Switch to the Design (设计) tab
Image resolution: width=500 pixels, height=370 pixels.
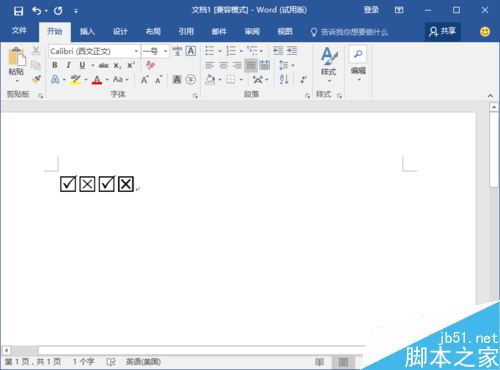pos(120,32)
